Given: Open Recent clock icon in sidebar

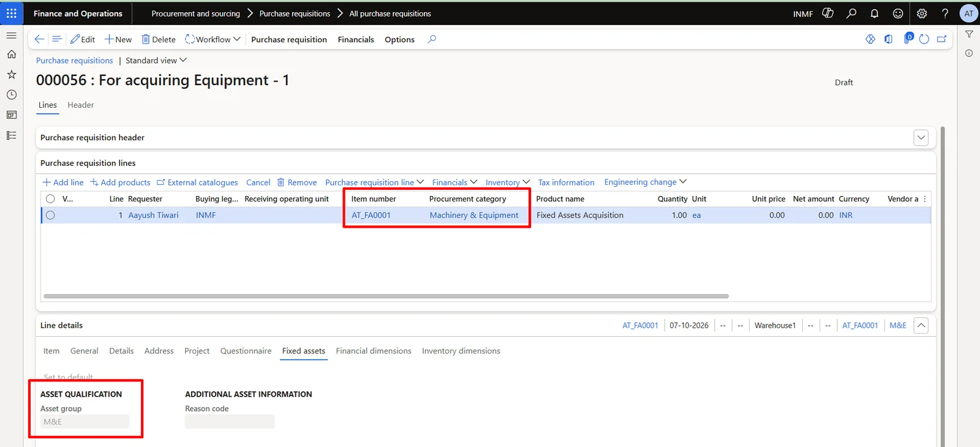Looking at the screenshot, I should click(x=11, y=95).
